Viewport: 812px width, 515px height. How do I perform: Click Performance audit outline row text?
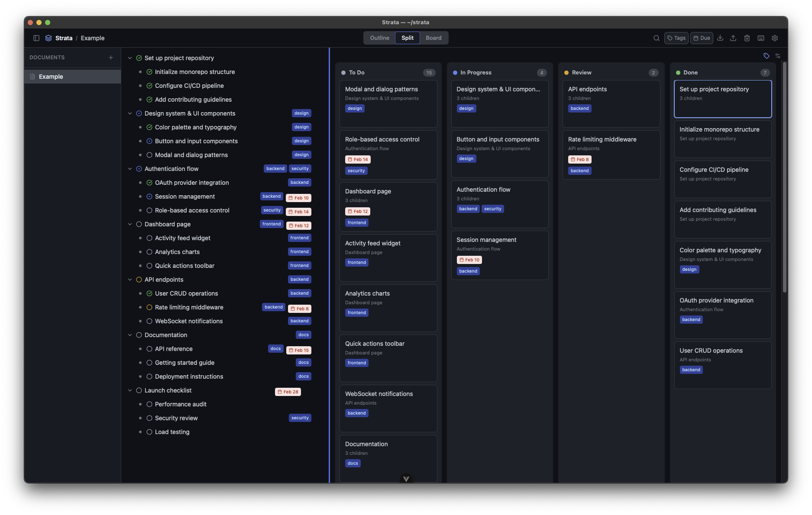click(181, 404)
